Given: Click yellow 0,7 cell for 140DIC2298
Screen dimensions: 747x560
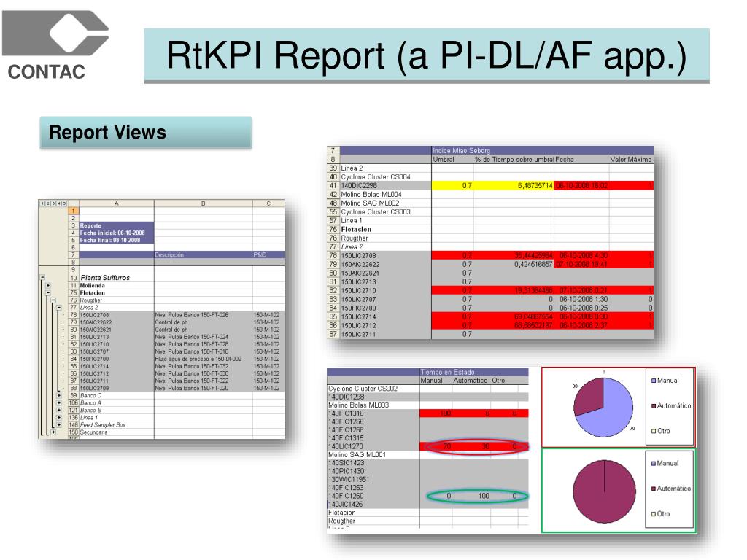Looking at the screenshot, I should click(452, 186).
